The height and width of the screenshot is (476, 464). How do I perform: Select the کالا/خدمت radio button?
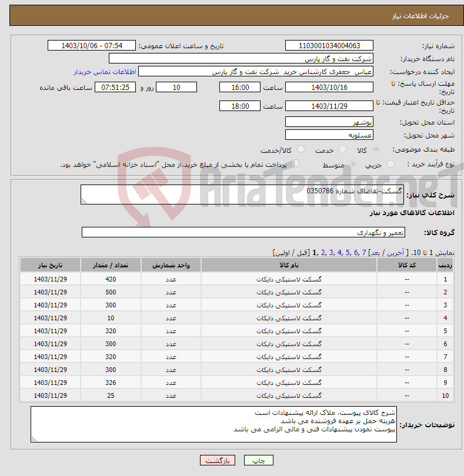point(301,149)
